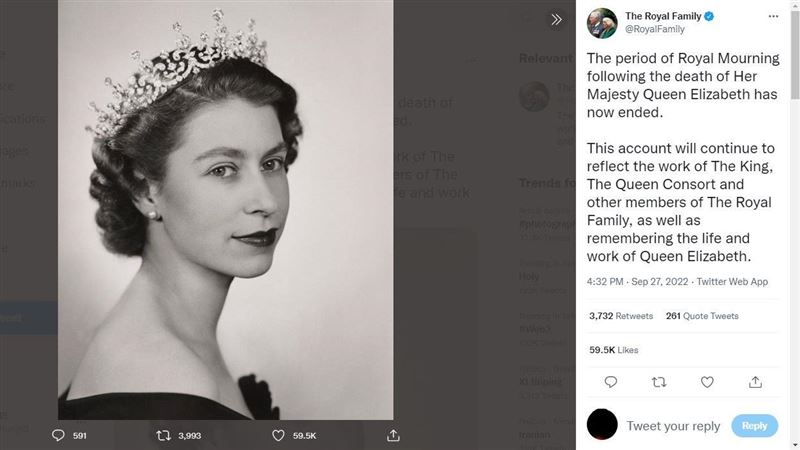This screenshot has width=800, height=450.
Task: Share the tweet from the side panel
Action: click(755, 382)
